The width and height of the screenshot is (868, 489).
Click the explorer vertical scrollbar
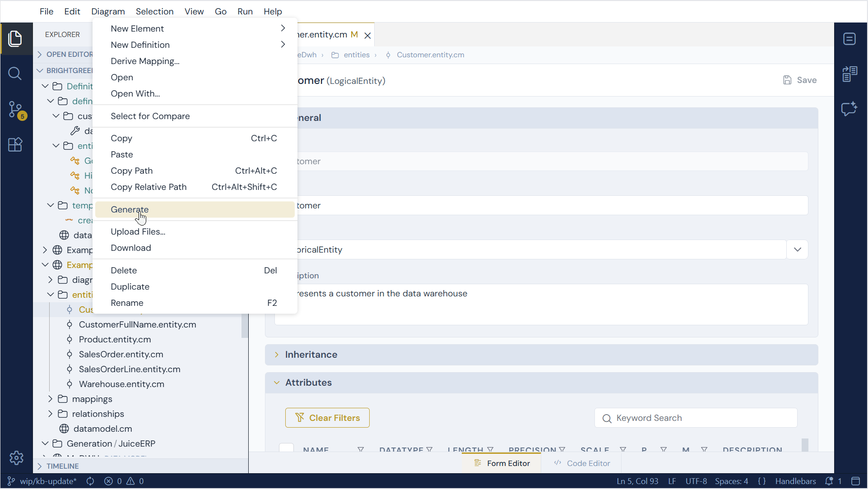[245, 326]
